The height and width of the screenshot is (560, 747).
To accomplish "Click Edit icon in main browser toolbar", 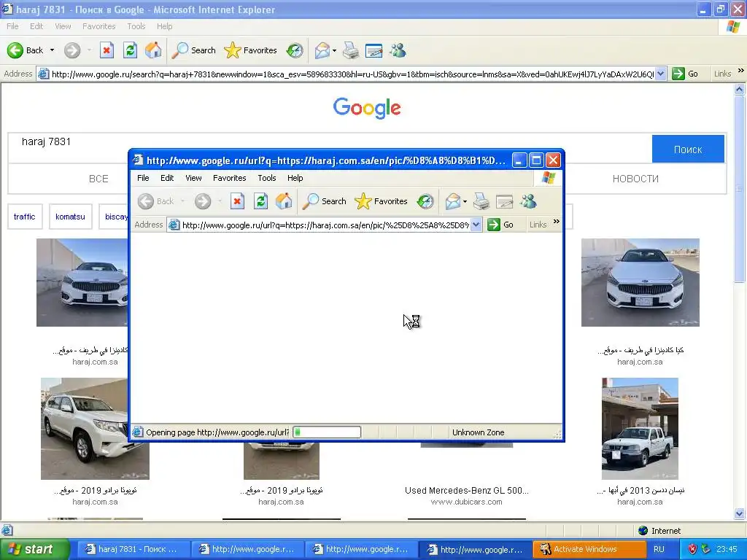I will click(374, 50).
